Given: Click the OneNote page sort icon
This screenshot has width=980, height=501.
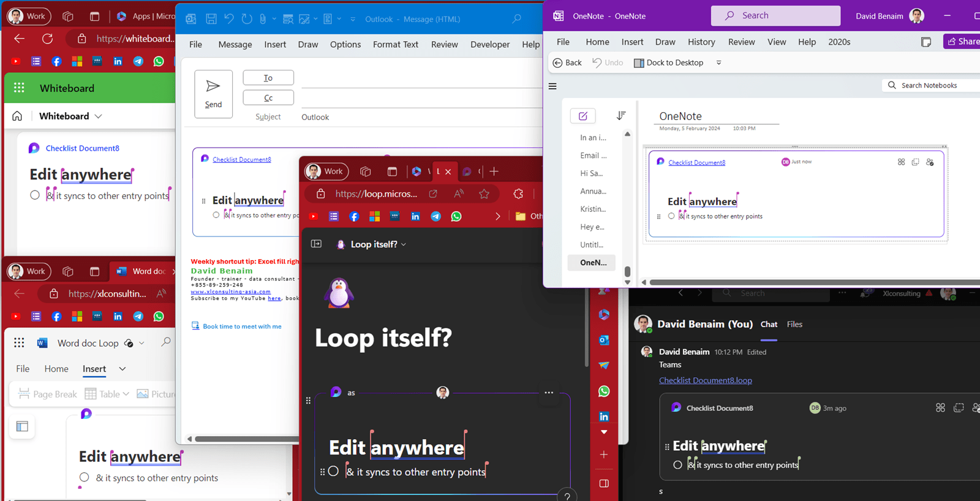Looking at the screenshot, I should click(620, 116).
